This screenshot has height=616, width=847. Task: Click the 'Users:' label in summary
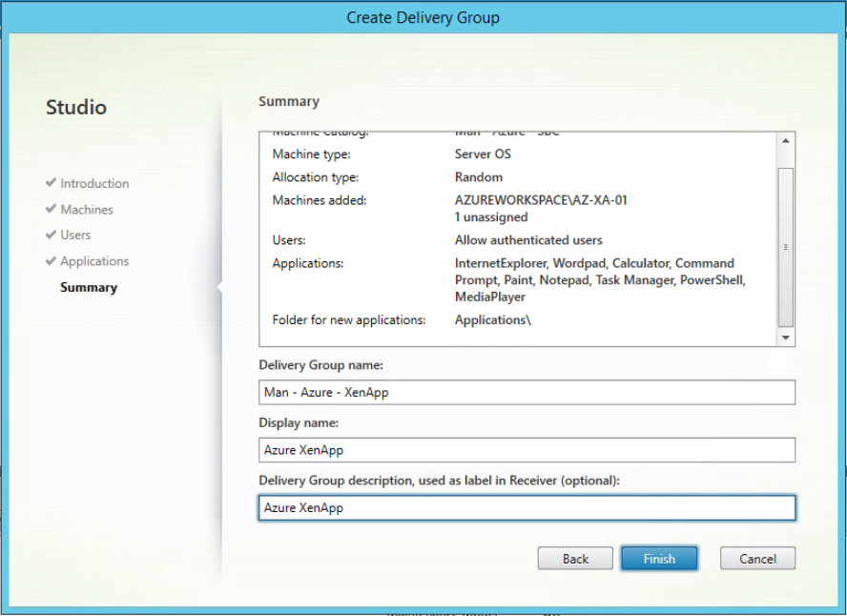[289, 240]
